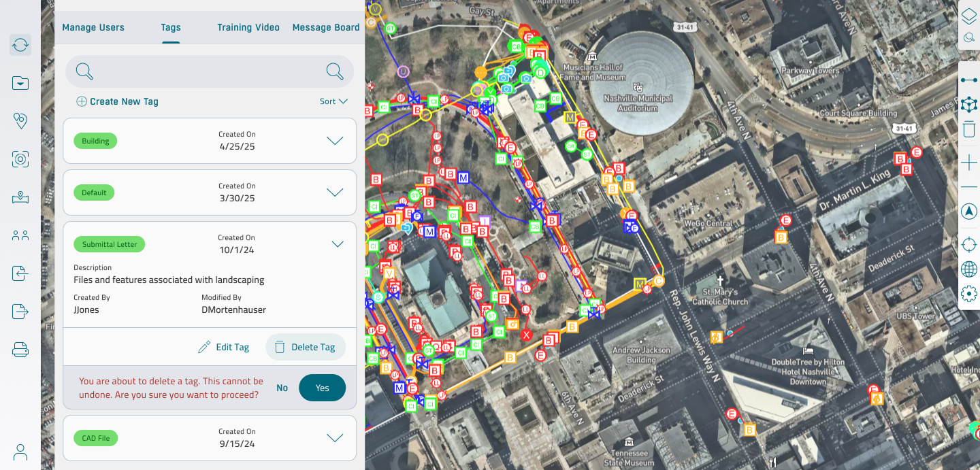
Task: Expand the CAD File tag card
Action: (x=335, y=438)
